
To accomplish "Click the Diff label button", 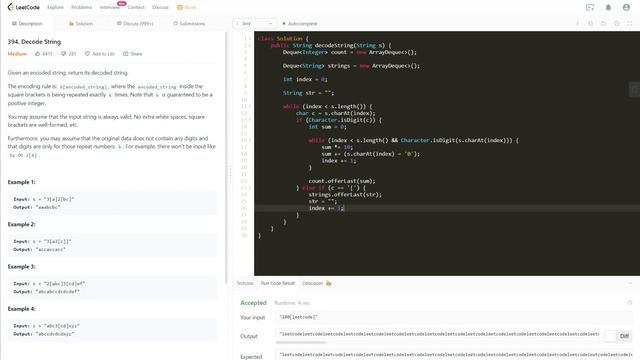I will pyautogui.click(x=624, y=336).
